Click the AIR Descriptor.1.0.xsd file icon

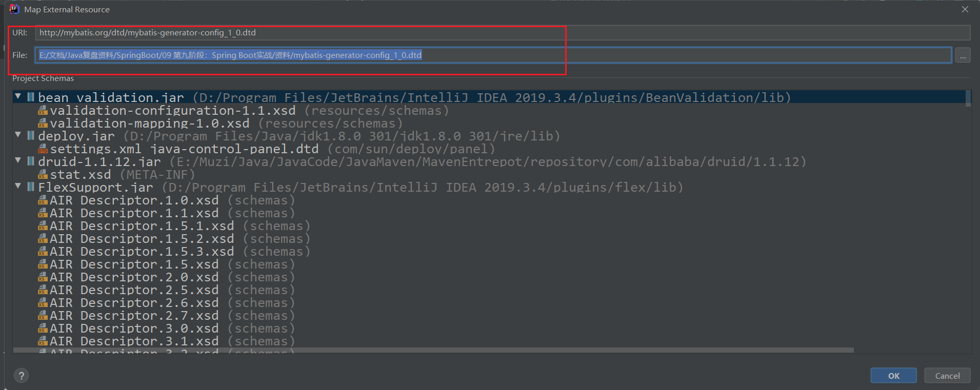coord(43,200)
